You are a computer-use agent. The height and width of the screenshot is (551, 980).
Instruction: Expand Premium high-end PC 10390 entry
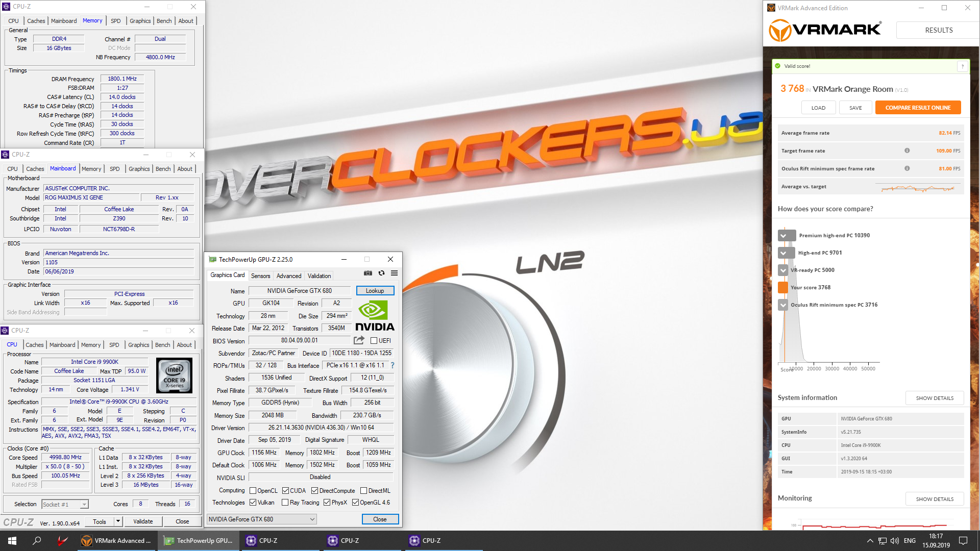787,236
